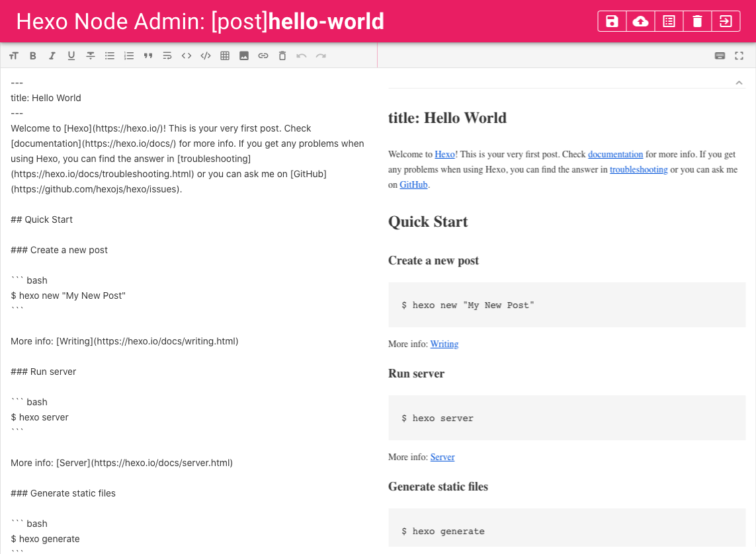Click the wrap text line icon
Image resolution: width=756 pixels, height=554 pixels.
(x=167, y=56)
